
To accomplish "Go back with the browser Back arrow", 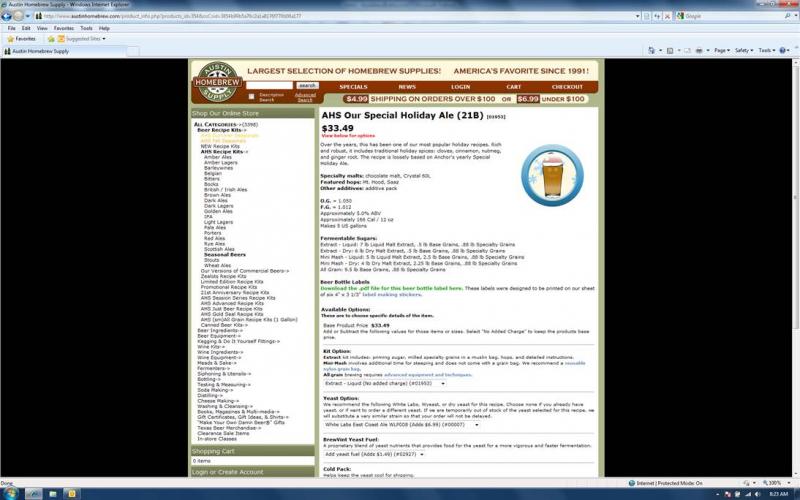I will pos(6,16).
